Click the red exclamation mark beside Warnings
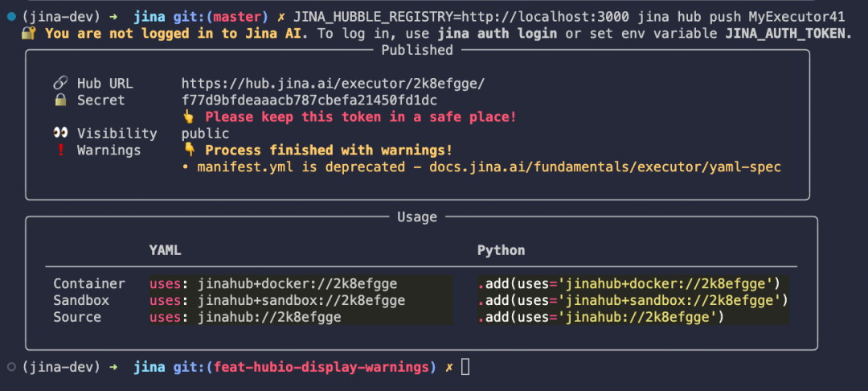This screenshot has height=391, width=868. [x=60, y=150]
